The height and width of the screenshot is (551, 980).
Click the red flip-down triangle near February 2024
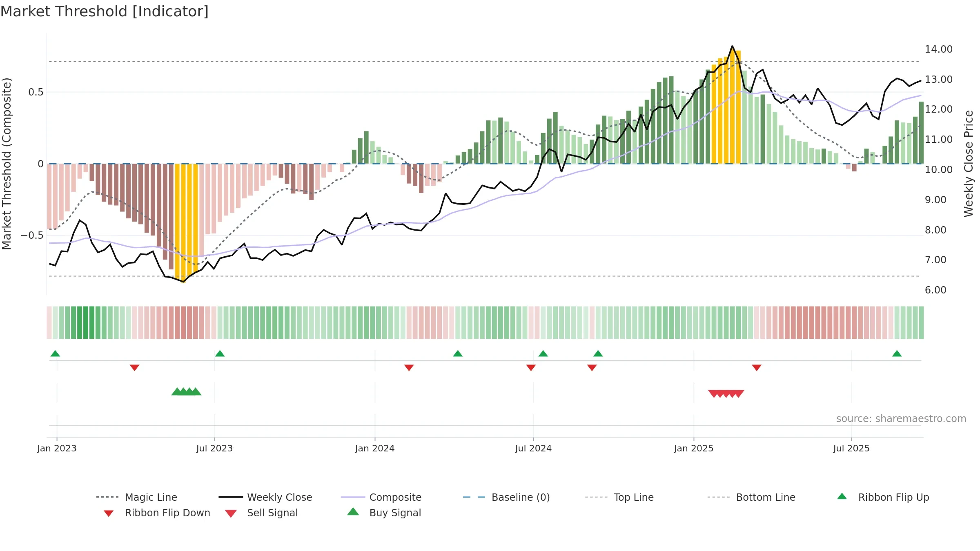click(409, 368)
